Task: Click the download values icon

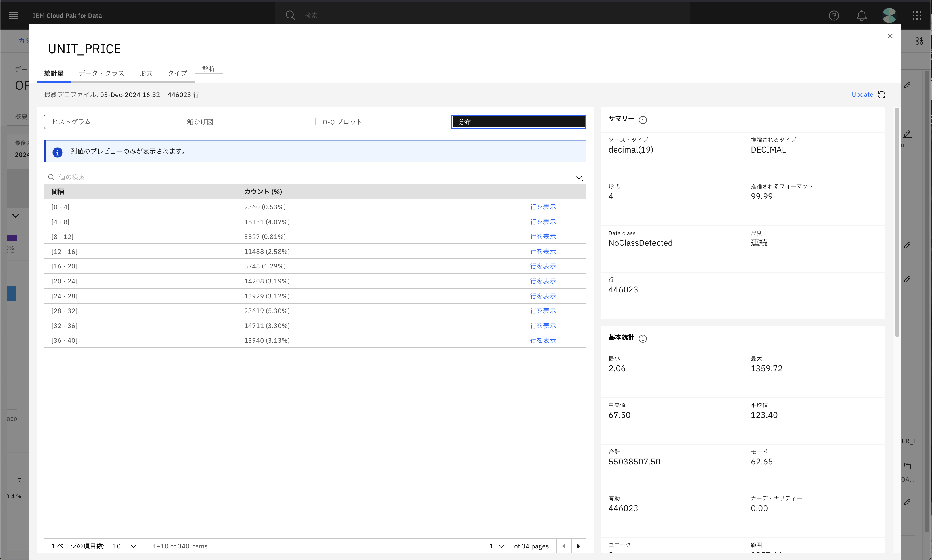Action: (579, 177)
